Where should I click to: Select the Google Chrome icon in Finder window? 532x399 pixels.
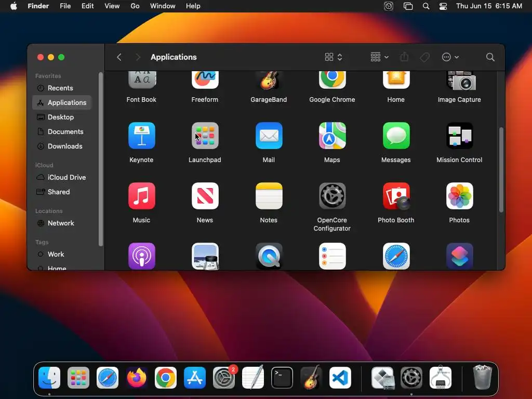332,80
